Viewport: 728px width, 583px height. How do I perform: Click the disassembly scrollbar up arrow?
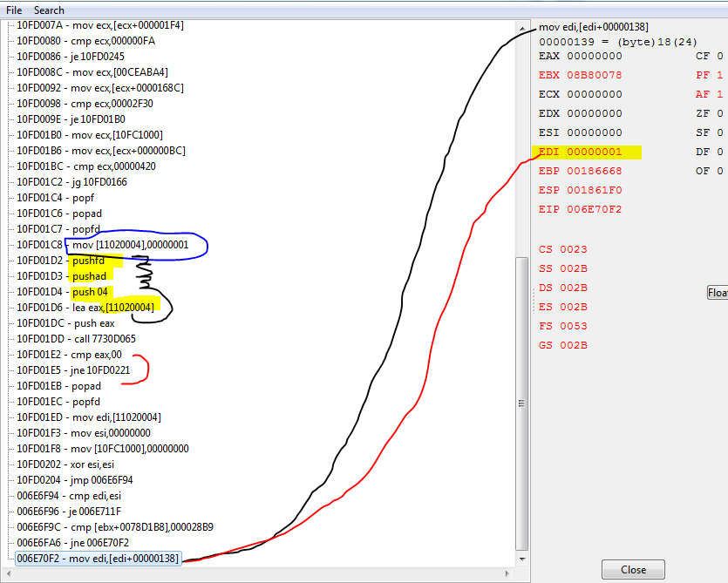click(x=523, y=27)
